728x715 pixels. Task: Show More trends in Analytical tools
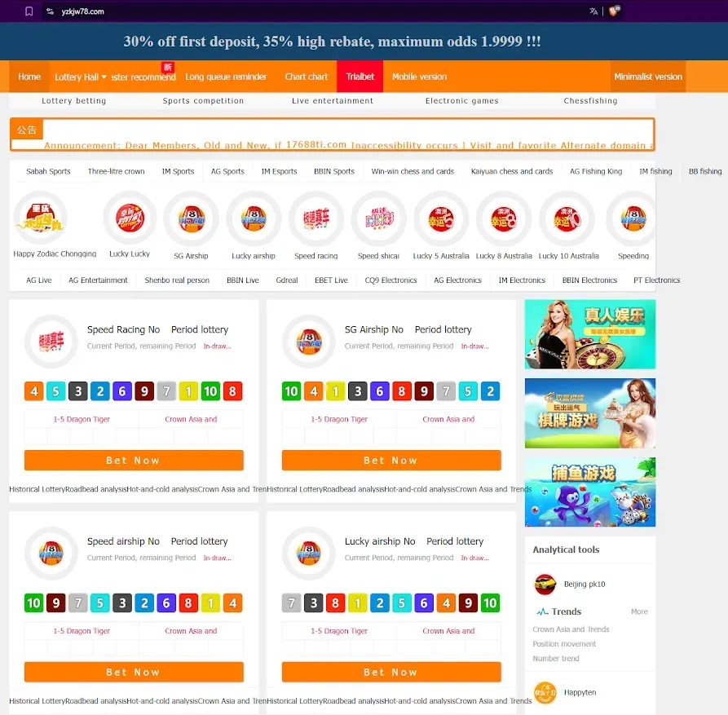pyautogui.click(x=639, y=611)
